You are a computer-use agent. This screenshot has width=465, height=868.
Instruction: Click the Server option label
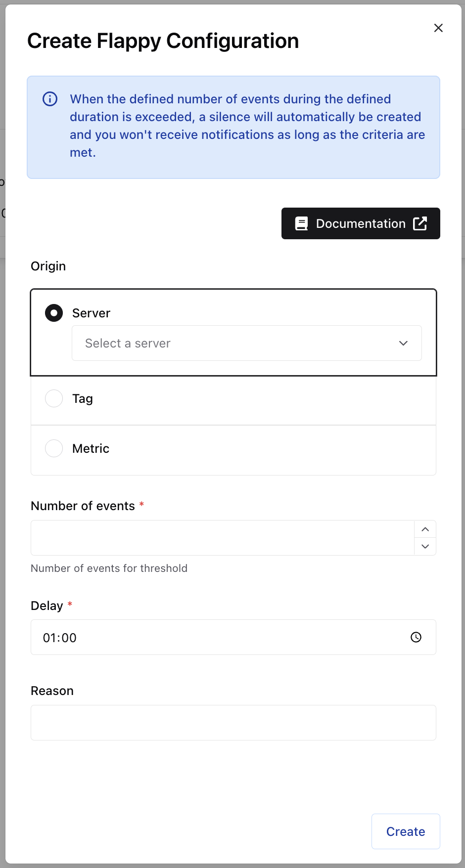point(91,313)
